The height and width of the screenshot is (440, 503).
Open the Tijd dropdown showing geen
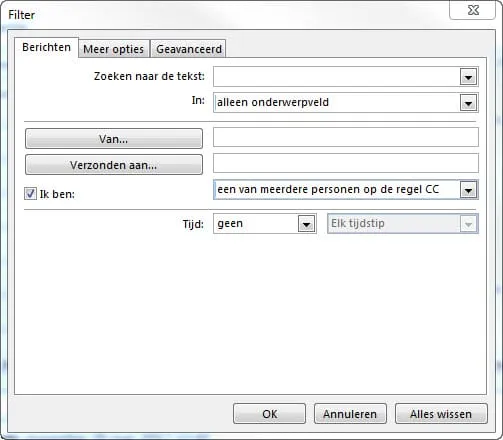[x=265, y=224]
